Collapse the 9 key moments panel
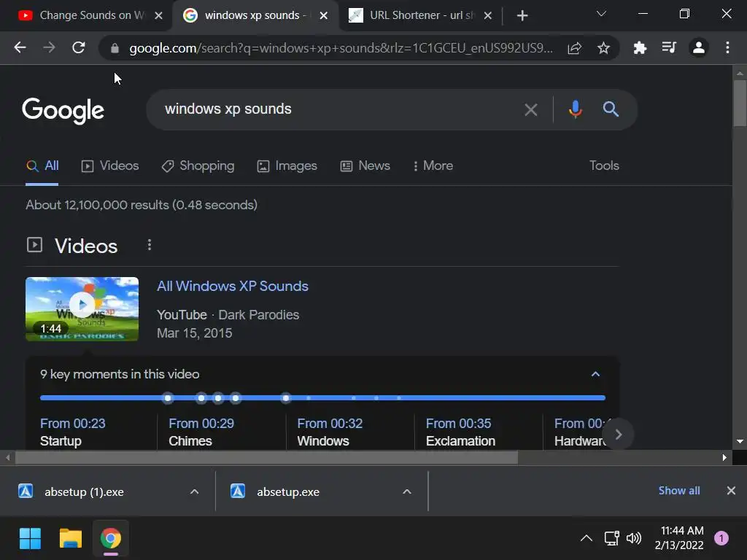Screen dimensions: 747x560 click(595, 374)
